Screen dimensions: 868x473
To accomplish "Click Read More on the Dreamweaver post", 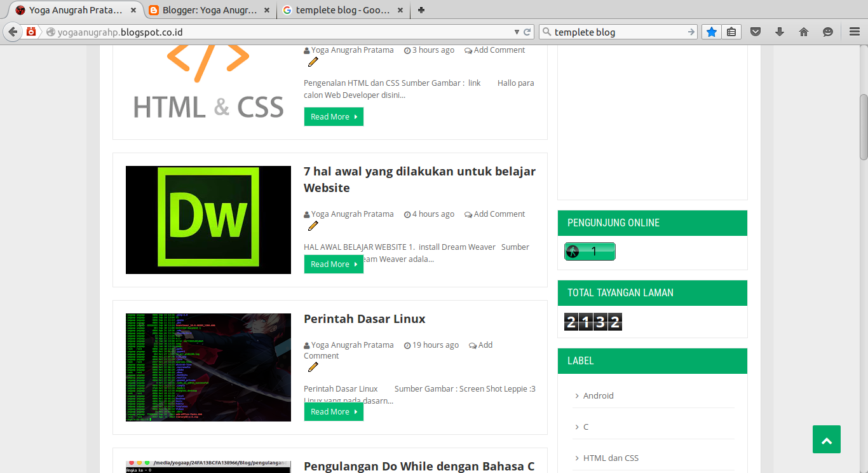I will tap(334, 264).
